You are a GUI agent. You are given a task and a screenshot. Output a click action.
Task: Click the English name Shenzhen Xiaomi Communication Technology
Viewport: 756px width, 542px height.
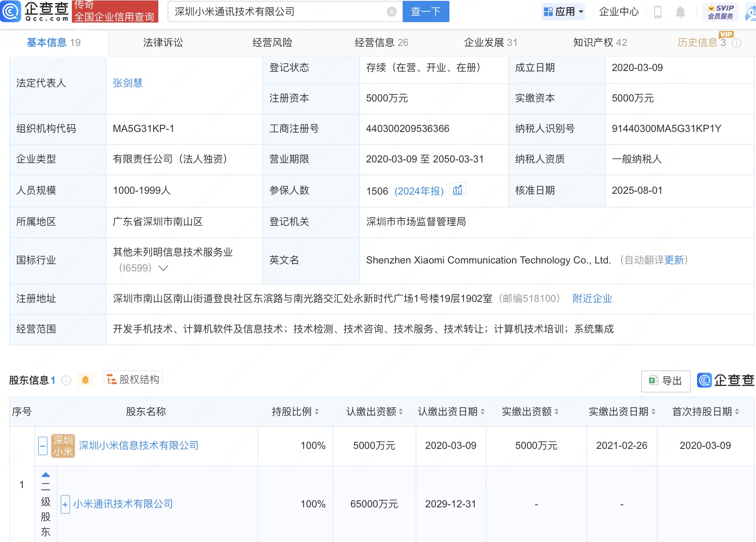[x=489, y=260]
